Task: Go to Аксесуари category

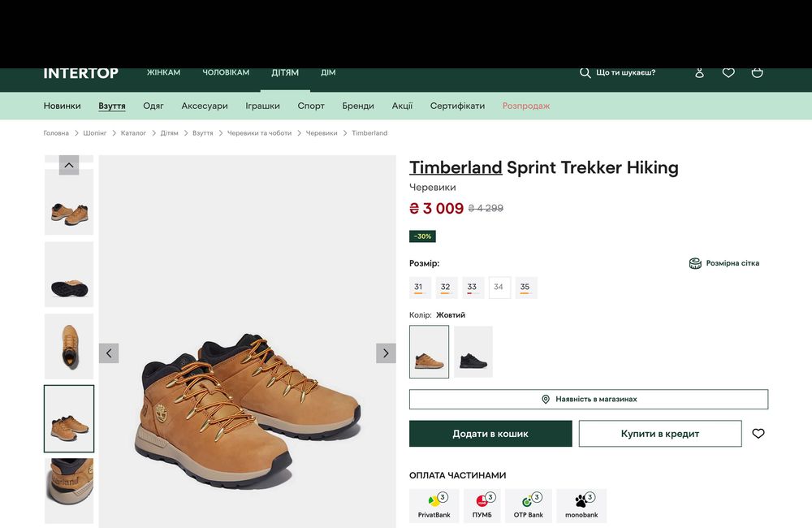Action: (x=205, y=106)
